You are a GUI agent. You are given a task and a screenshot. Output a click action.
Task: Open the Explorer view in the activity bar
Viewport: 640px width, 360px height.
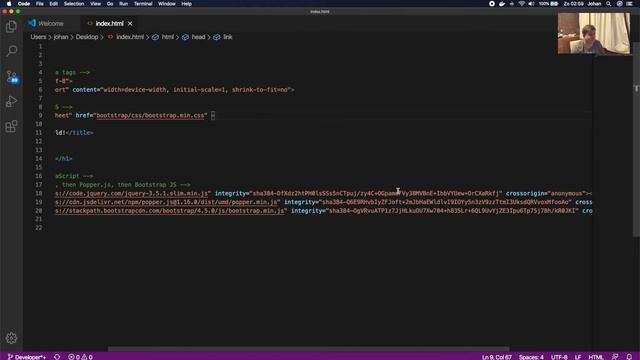(11, 27)
